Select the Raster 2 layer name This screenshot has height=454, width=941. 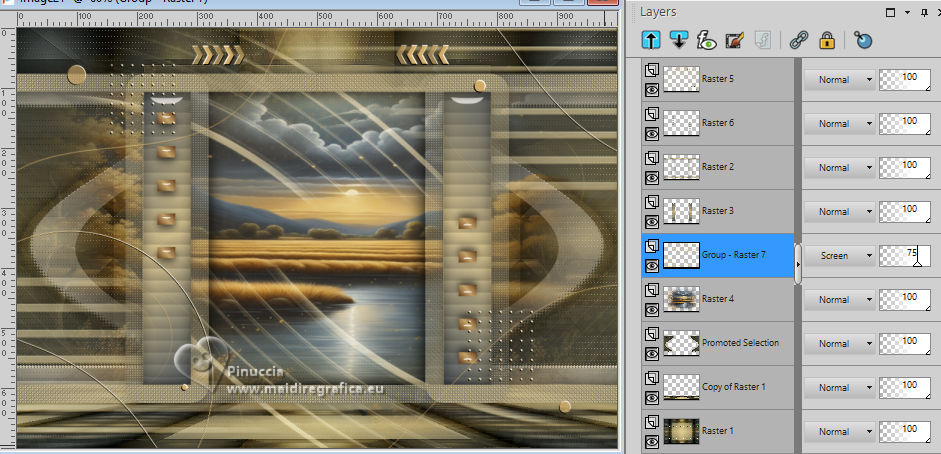pos(718,166)
